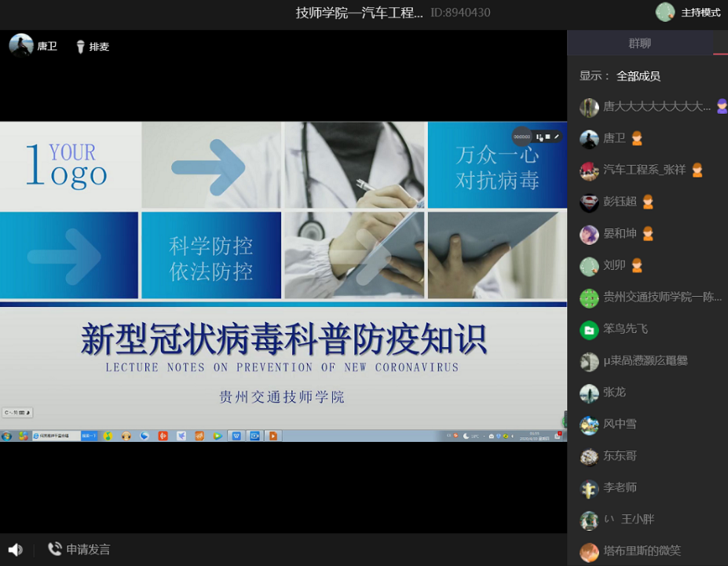Click the input method bar on shared slide

[17, 412]
